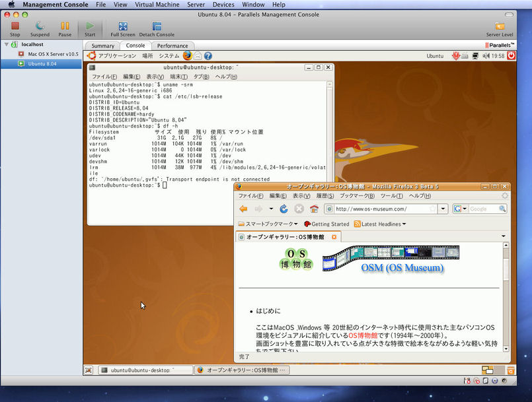Select Mac OS X Server v10.5 machine
This screenshot has width=532, height=402.
pos(53,54)
